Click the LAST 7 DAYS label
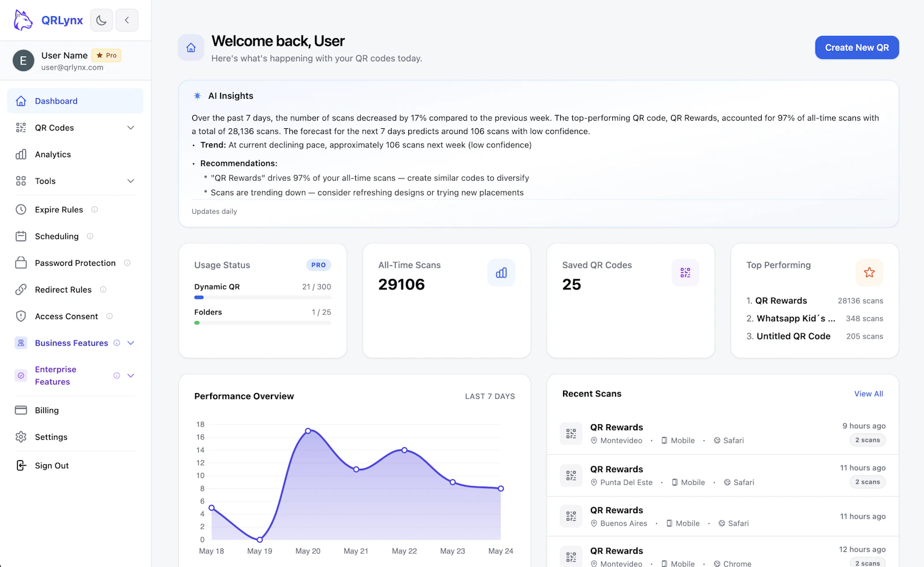Screen dimensions: 924x567 490,396
